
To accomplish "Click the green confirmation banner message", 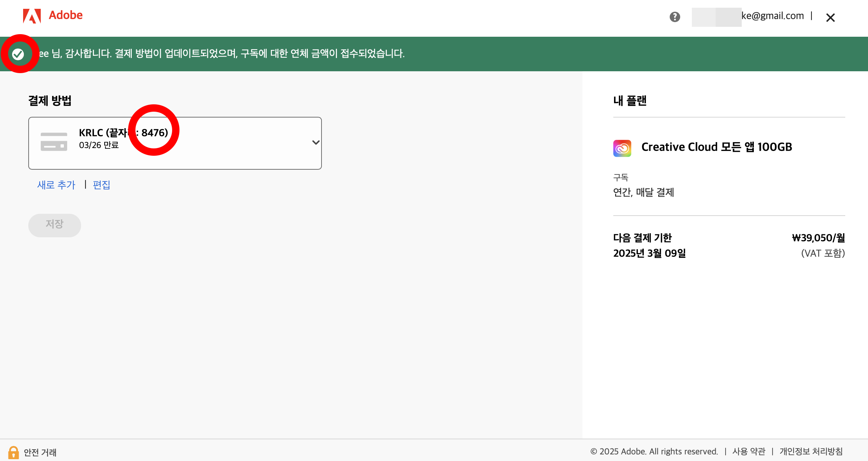I will (x=222, y=54).
